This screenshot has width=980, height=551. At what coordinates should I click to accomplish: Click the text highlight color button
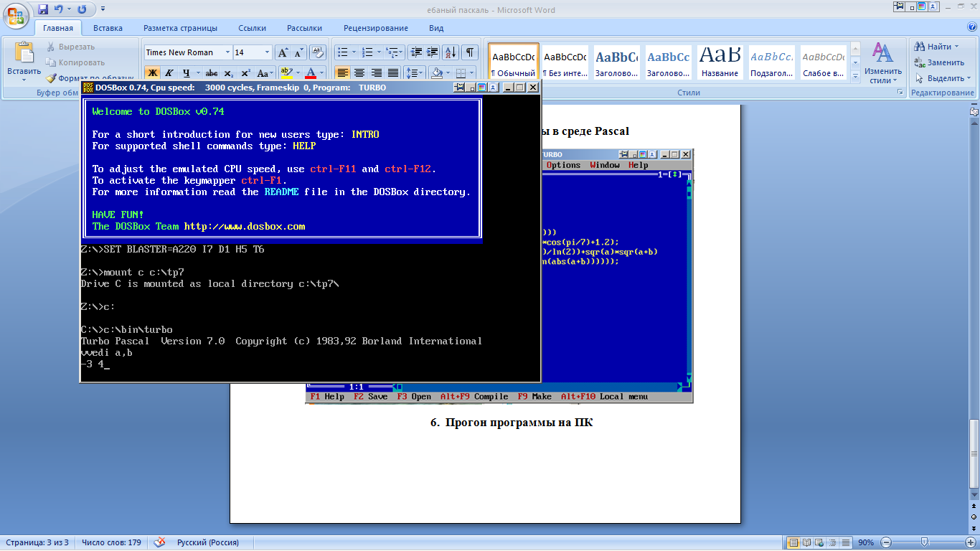(286, 73)
